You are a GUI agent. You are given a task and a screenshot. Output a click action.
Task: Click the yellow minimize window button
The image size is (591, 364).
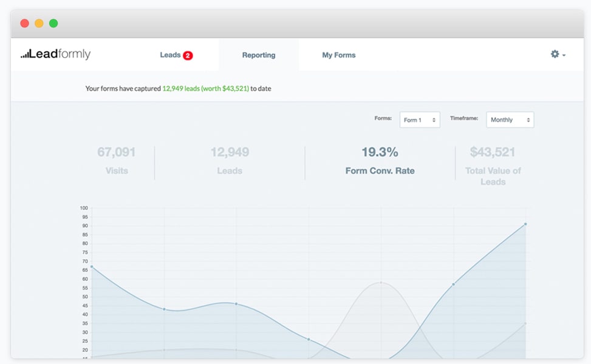click(39, 23)
